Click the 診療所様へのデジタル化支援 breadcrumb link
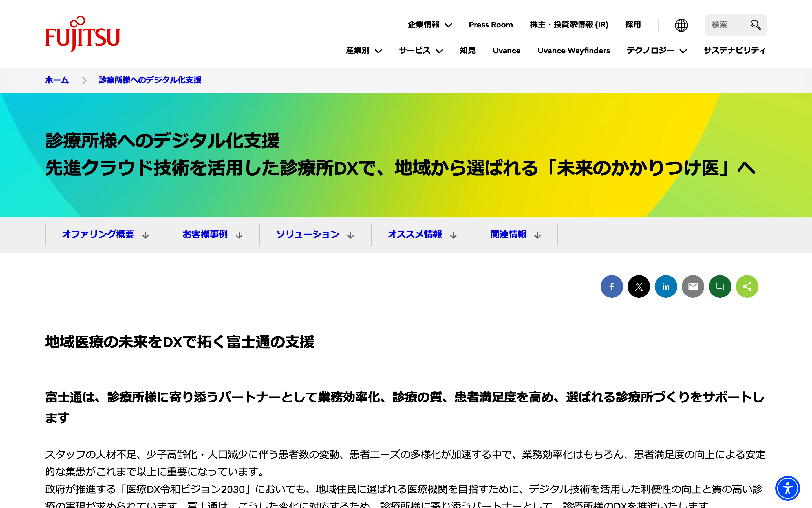 click(x=150, y=80)
